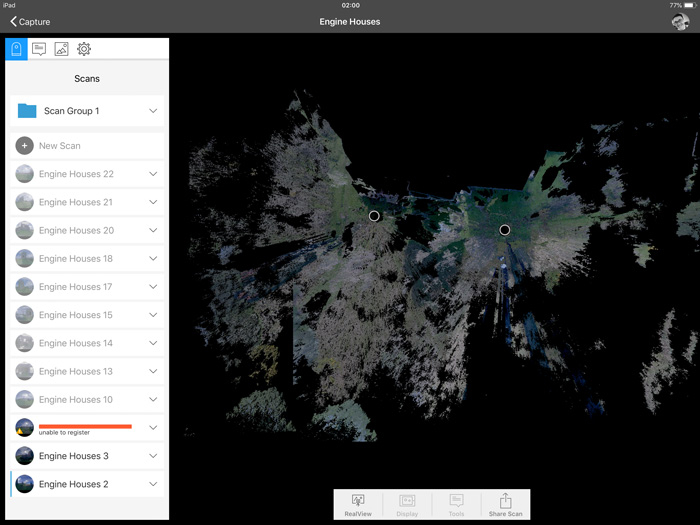The height and width of the screenshot is (525, 700).
Task: Open RealView from the bottom toolbar
Action: [358, 505]
